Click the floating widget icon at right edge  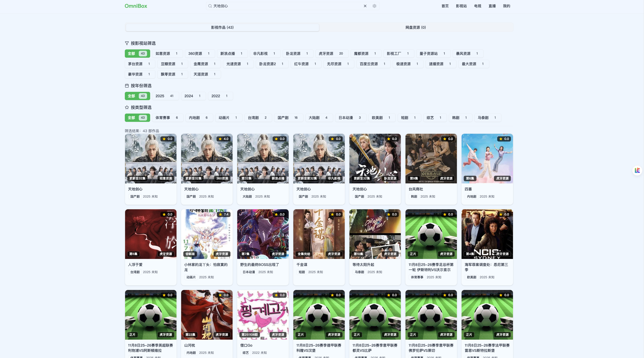pyautogui.click(x=637, y=170)
